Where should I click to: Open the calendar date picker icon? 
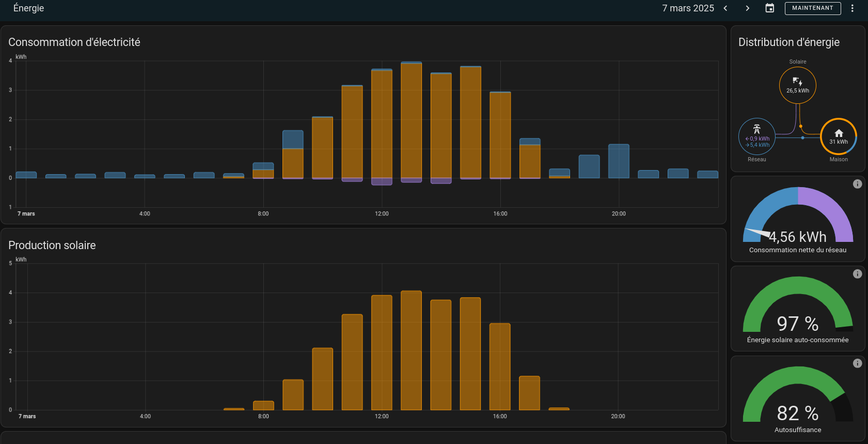[x=769, y=8]
